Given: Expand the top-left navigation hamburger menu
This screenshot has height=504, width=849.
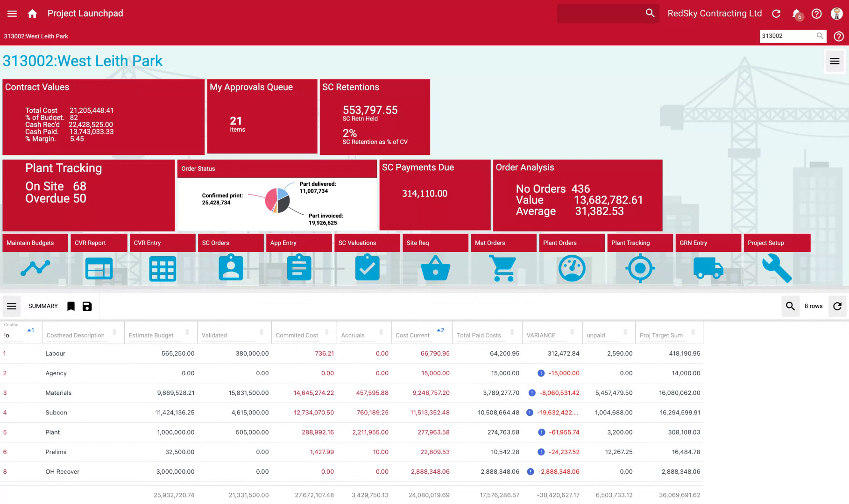Looking at the screenshot, I should coord(12,13).
